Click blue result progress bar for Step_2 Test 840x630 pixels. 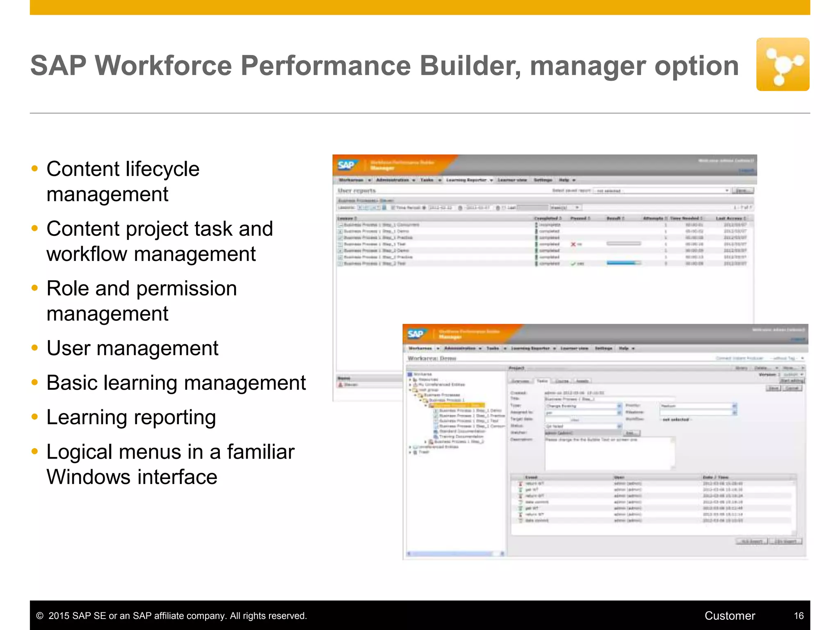tap(623, 263)
